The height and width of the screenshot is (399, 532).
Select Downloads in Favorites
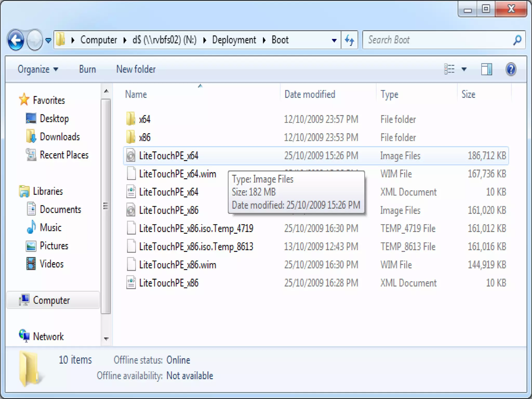point(59,137)
